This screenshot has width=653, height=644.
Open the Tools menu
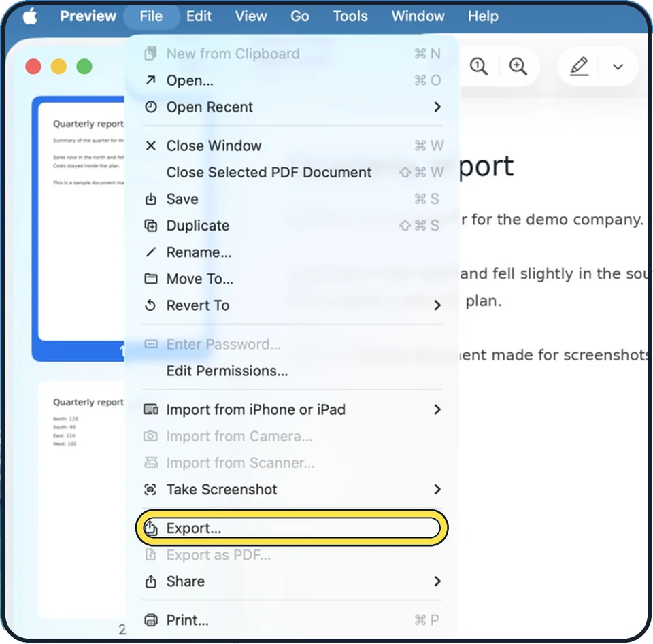pos(350,16)
